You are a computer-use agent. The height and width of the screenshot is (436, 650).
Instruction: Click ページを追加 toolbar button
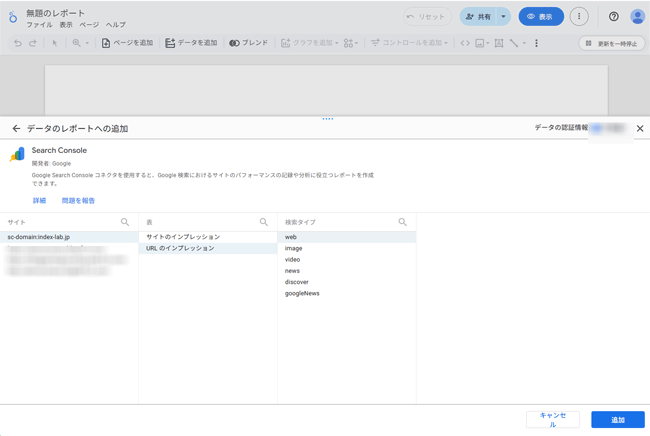coord(127,43)
